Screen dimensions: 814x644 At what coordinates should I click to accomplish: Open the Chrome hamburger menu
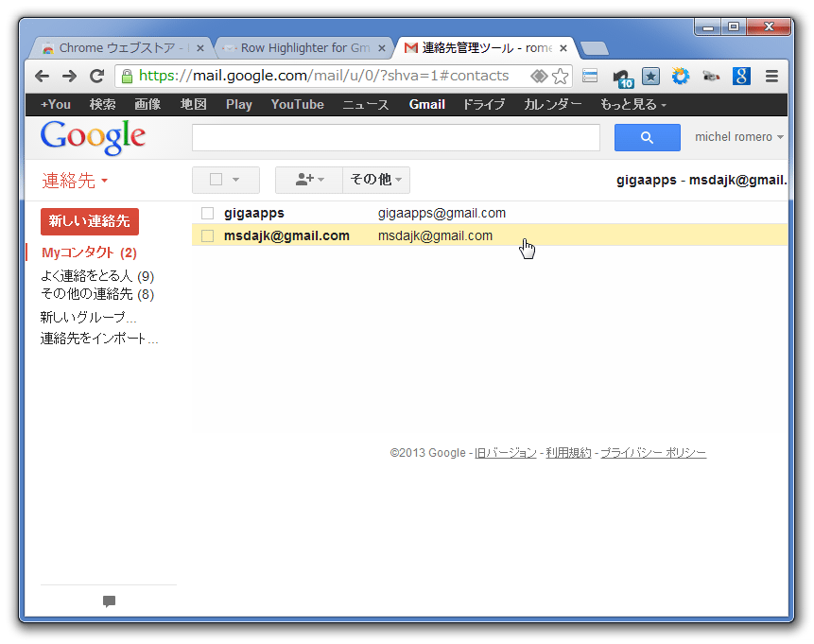click(772, 77)
